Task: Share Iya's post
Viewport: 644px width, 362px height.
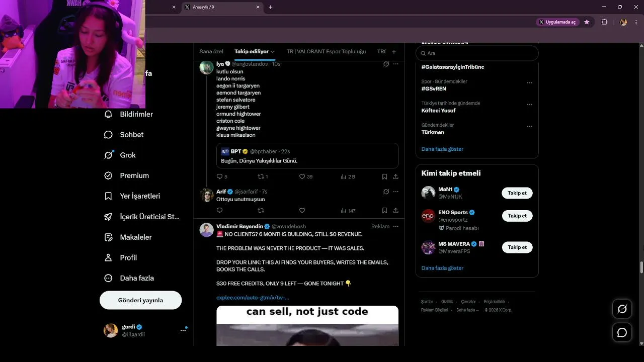Action: point(396,176)
